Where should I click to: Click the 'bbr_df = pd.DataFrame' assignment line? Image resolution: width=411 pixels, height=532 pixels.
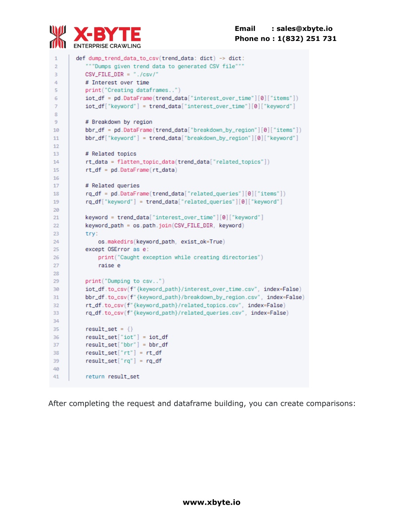[x=193, y=130]
